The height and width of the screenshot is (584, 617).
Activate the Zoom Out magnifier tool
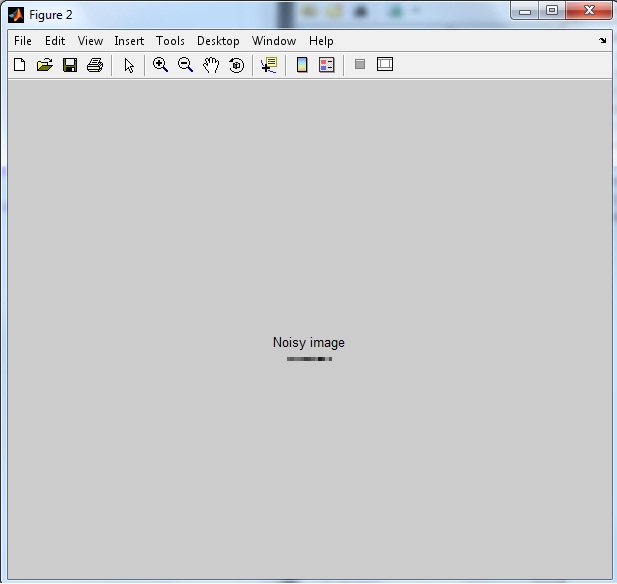(185, 65)
